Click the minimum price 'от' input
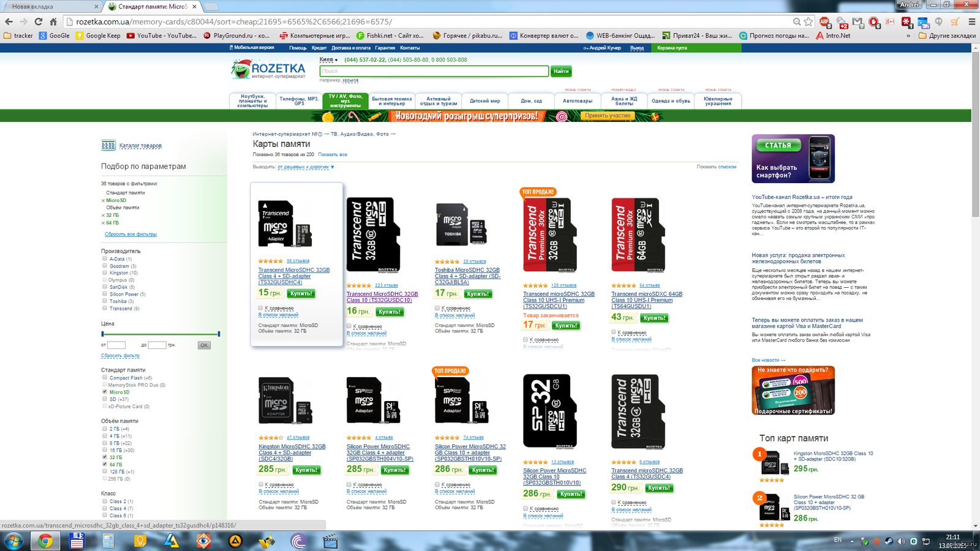 point(116,345)
